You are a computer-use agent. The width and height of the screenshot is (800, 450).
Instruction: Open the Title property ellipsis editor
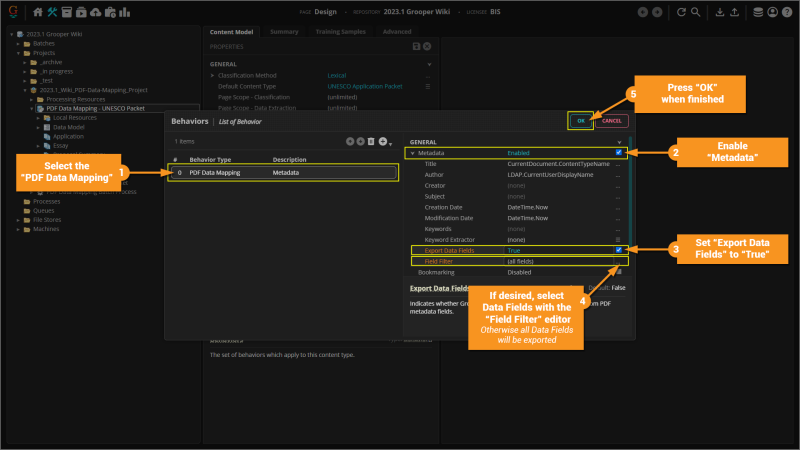pos(618,164)
